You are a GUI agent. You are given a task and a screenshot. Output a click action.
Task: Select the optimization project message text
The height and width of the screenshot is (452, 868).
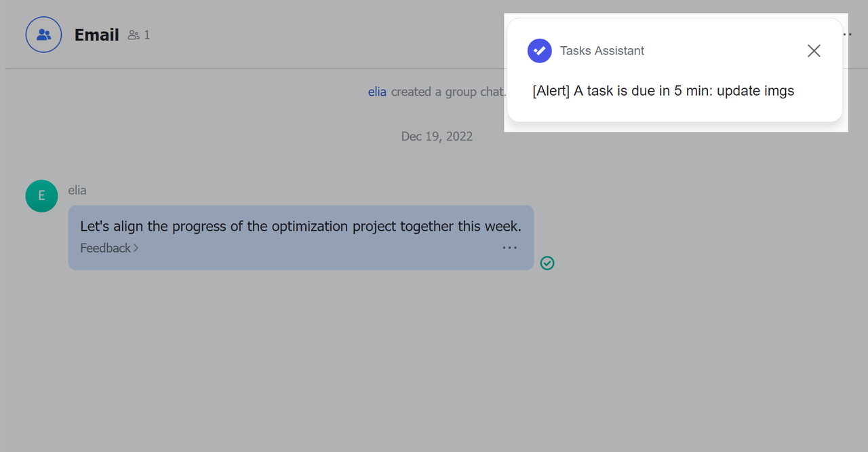(x=300, y=227)
